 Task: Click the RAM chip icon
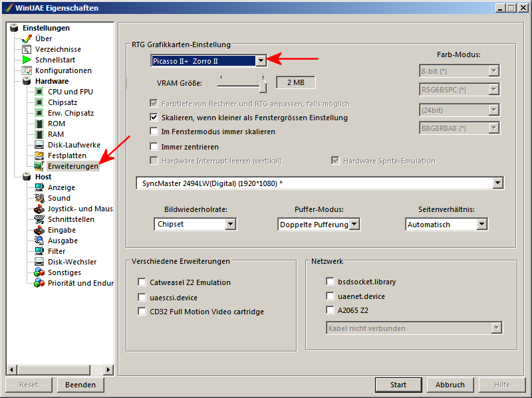[39, 134]
